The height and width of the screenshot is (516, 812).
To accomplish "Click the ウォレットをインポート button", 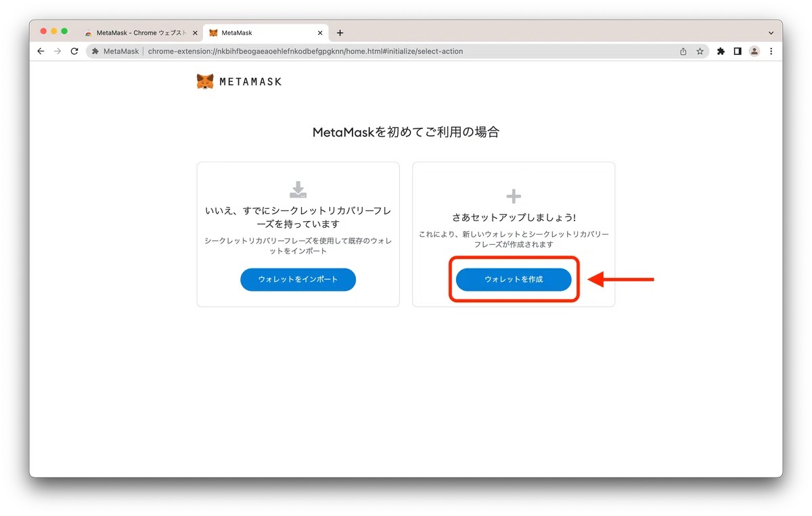I will (x=298, y=279).
